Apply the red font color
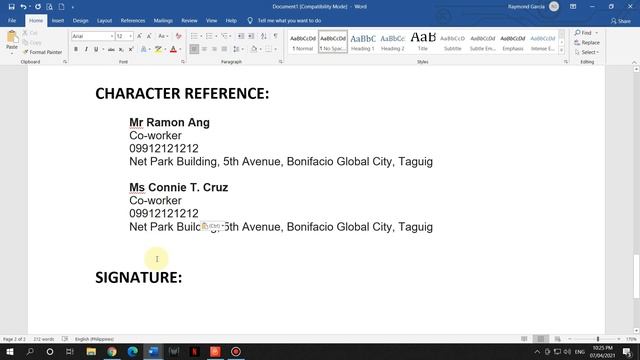Viewport: 640px width, 360px height. pyautogui.click(x=173, y=49)
